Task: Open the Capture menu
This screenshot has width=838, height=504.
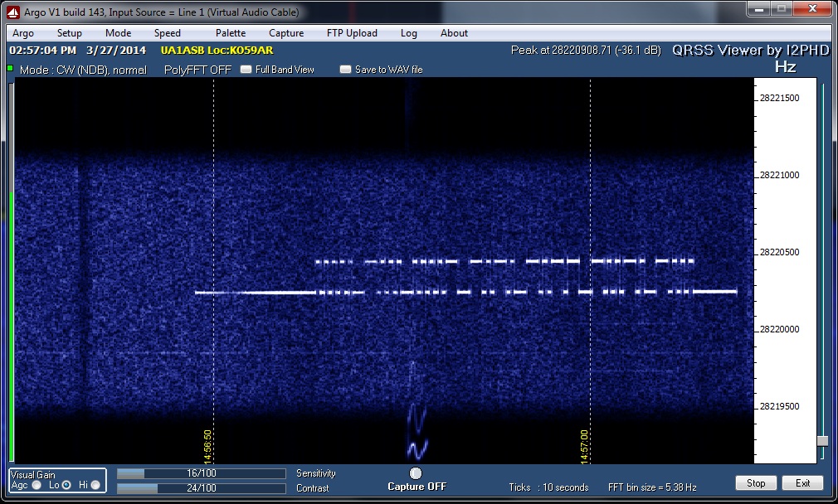Action: coord(286,33)
